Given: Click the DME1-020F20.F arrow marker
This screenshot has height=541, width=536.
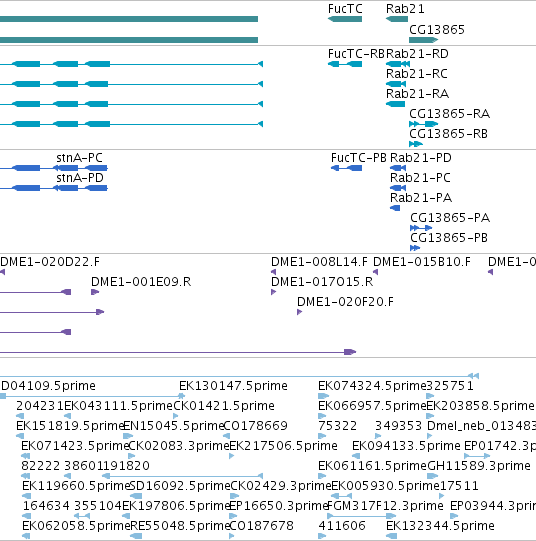Looking at the screenshot, I should click(299, 312).
